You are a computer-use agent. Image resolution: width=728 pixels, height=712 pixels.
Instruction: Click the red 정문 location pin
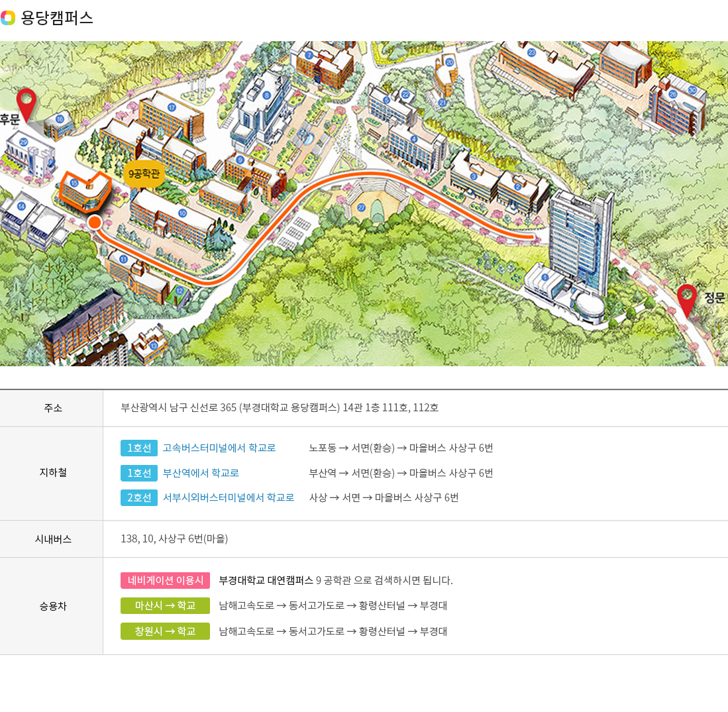point(687,299)
